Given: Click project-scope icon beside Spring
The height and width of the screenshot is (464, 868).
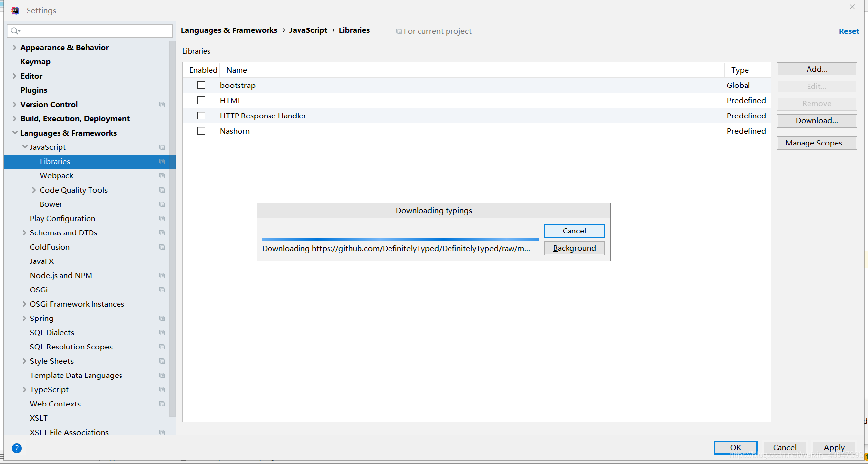Looking at the screenshot, I should pos(162,319).
